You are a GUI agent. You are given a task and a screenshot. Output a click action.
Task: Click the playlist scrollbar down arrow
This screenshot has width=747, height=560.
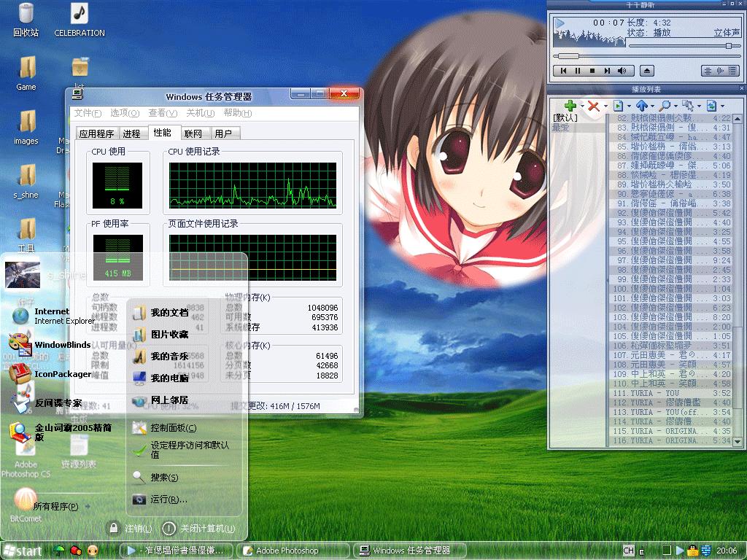[738, 441]
